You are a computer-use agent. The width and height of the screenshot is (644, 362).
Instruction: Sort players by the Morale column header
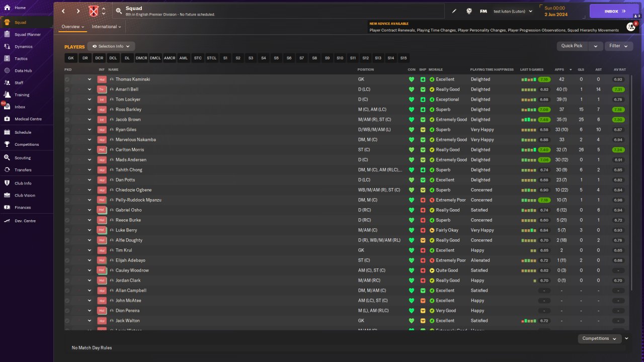pyautogui.click(x=436, y=69)
